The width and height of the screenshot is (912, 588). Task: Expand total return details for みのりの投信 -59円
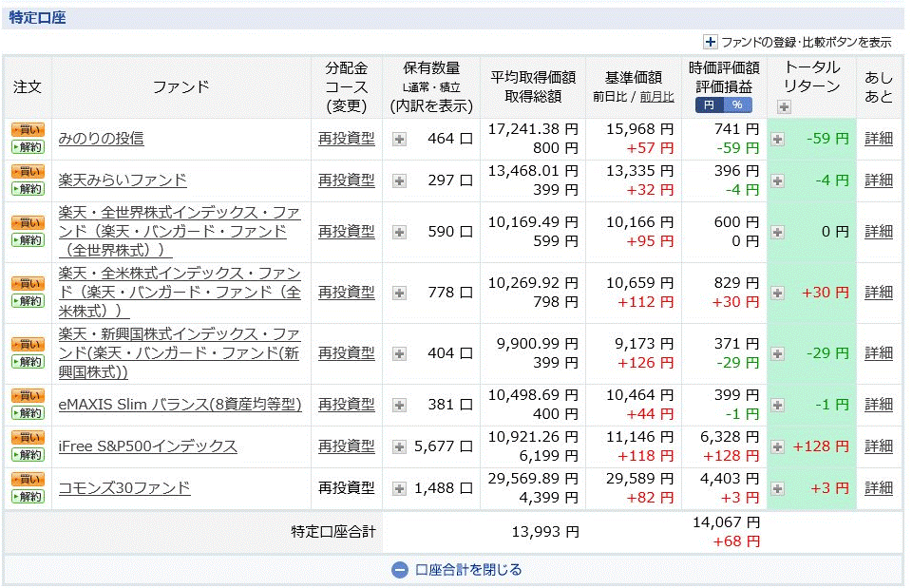[x=778, y=139]
